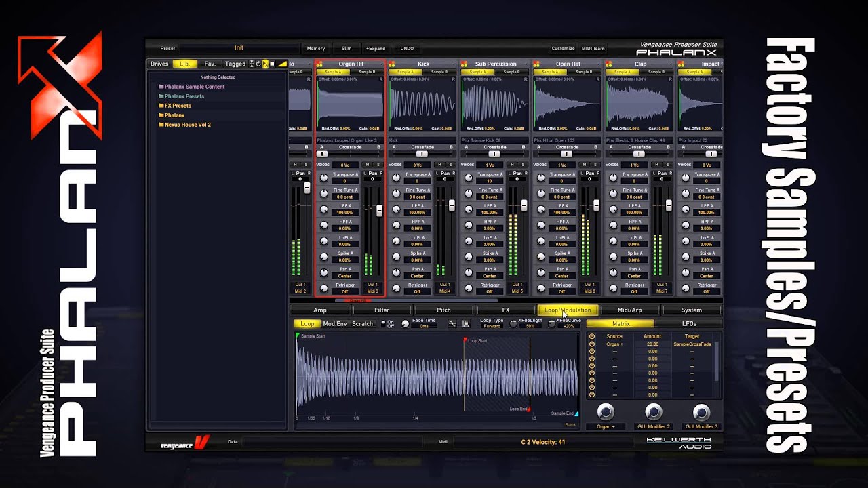
Task: Switch to the Filter tab
Action: point(382,310)
